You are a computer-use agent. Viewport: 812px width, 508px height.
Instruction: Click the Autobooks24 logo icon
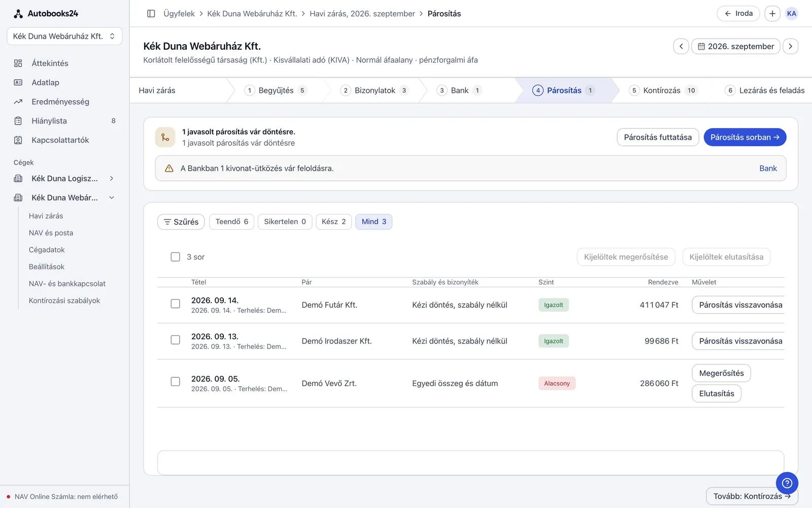coord(18,14)
